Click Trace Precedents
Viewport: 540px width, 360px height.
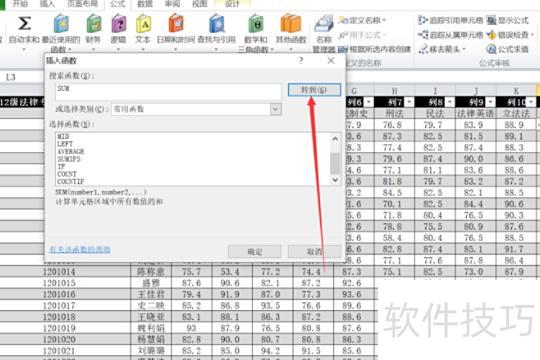point(450,20)
